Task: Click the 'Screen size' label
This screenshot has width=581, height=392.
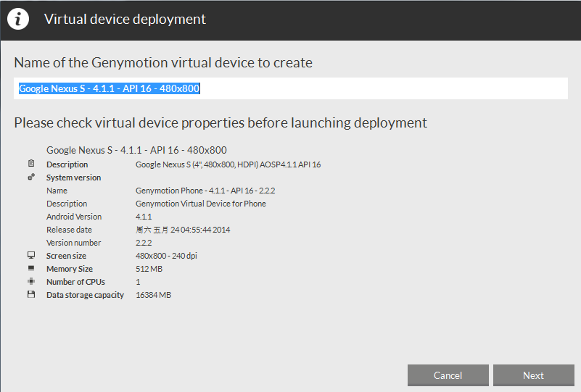Action: click(66, 256)
